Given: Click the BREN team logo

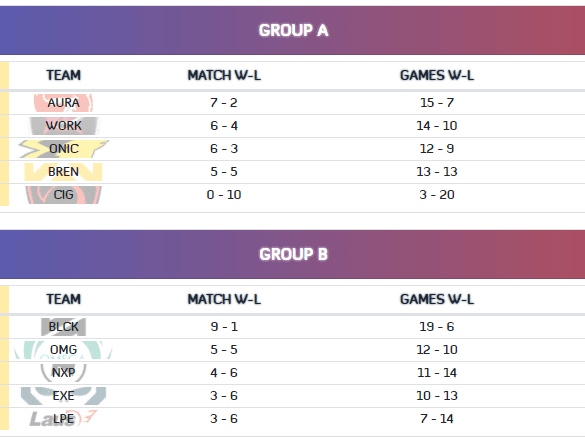Looking at the screenshot, I should [63, 172].
